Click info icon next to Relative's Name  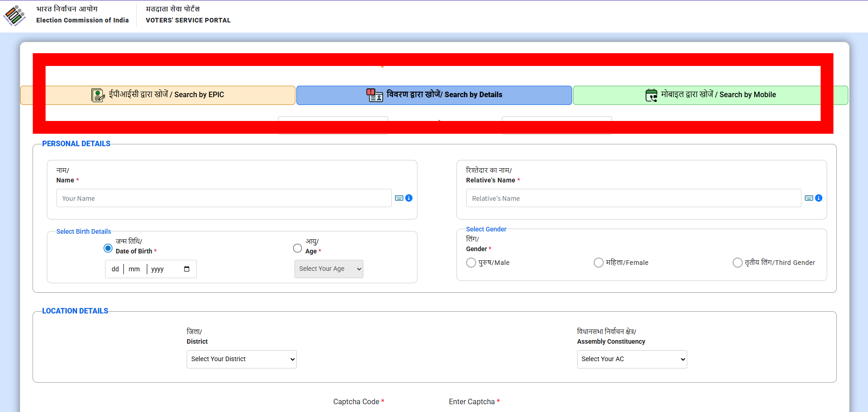[x=818, y=198]
